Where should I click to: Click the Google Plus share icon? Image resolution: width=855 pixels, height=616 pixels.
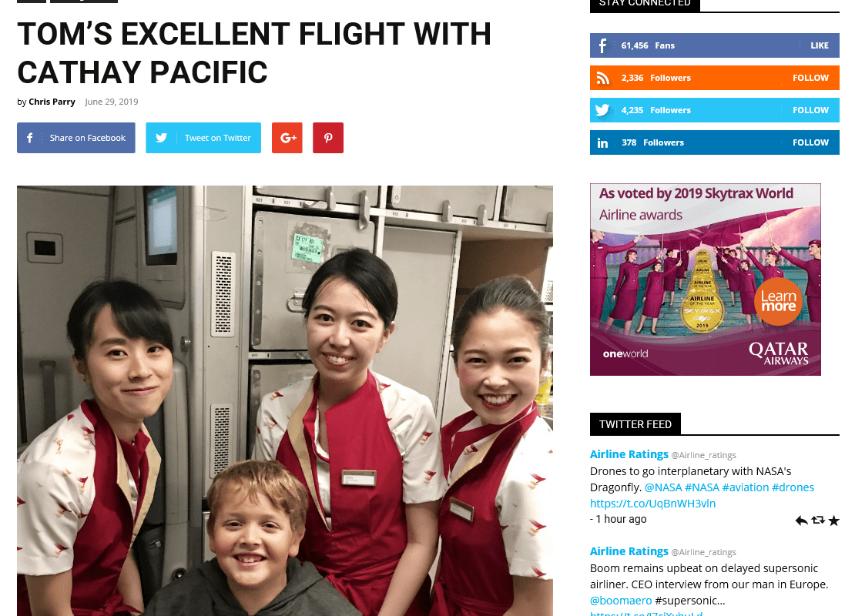coord(287,138)
